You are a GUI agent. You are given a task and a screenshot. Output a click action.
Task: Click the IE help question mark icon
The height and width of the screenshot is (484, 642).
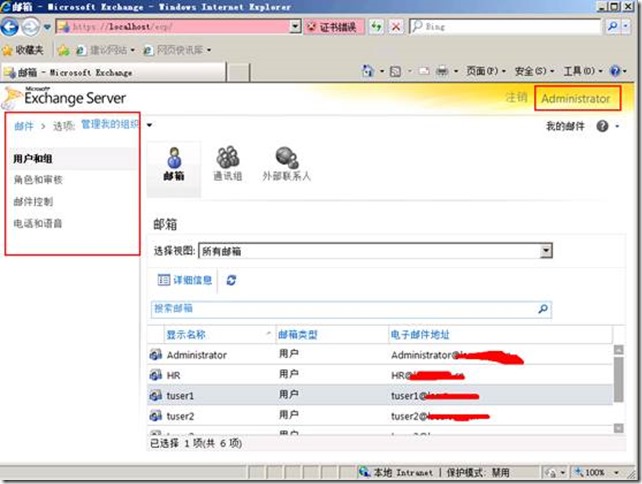click(x=615, y=71)
